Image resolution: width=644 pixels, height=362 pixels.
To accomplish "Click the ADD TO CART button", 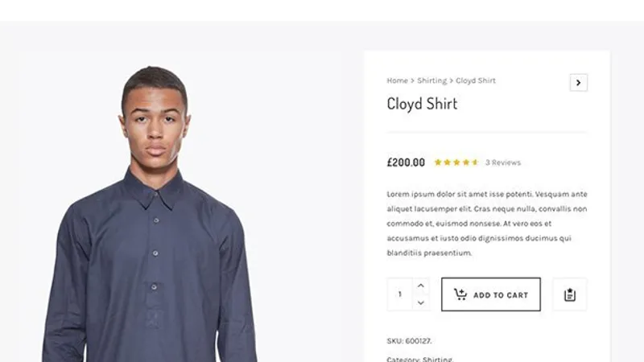I will (491, 294).
